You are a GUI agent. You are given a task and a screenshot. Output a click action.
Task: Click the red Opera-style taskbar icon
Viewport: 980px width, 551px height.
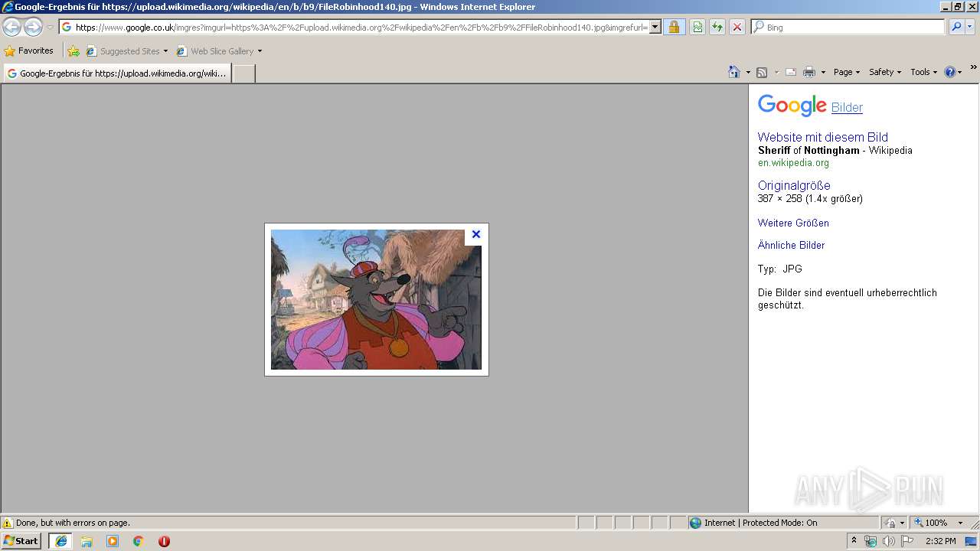click(x=164, y=541)
